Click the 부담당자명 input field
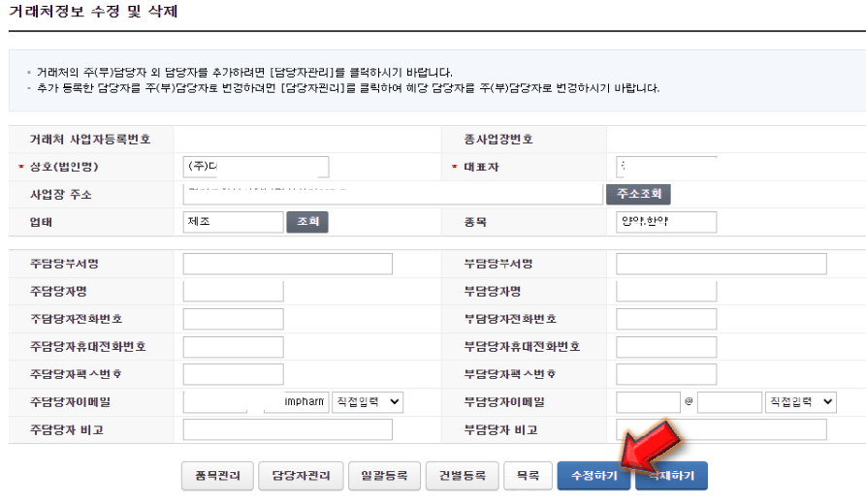Viewport: 866px width, 504px height. [x=666, y=292]
